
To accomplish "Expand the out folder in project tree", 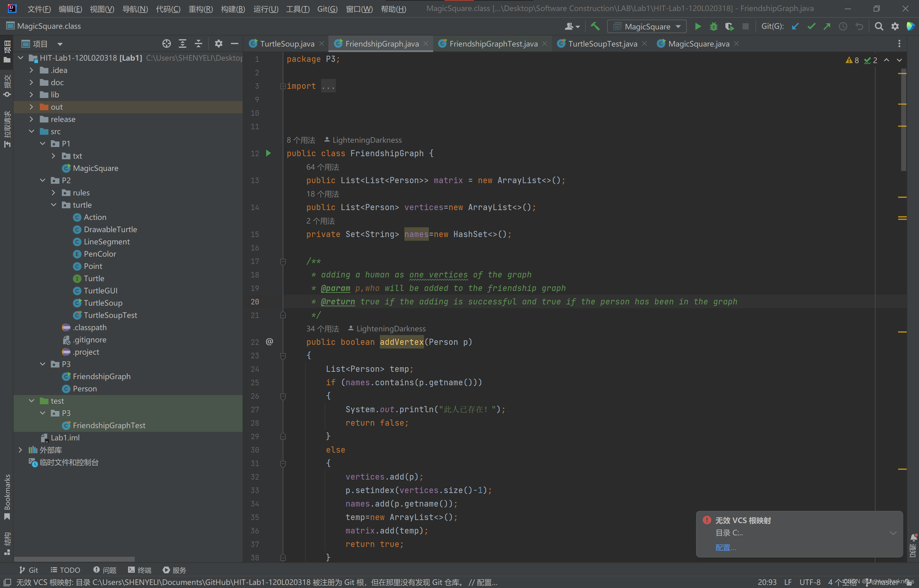I will click(x=31, y=107).
